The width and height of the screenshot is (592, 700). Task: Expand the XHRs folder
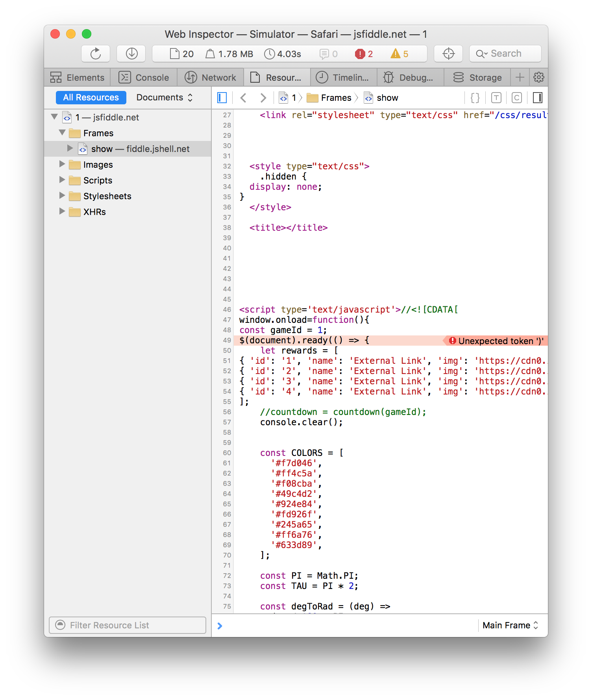pyautogui.click(x=62, y=211)
